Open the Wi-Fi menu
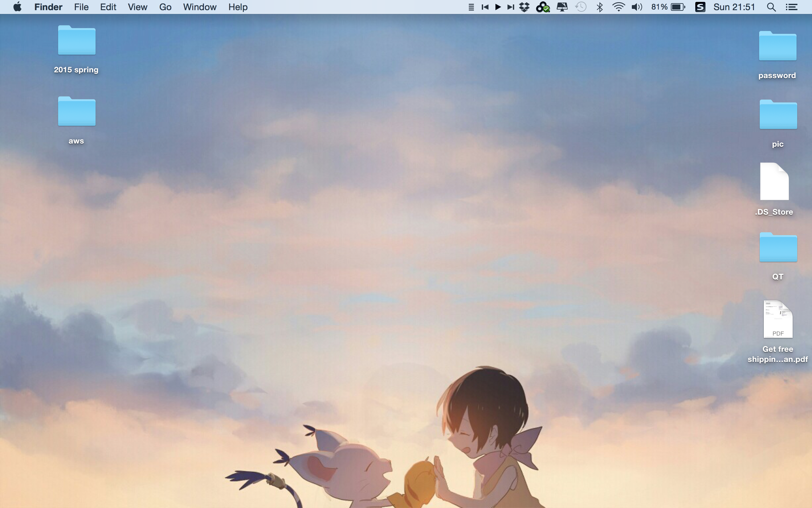812x508 pixels. 619,7
